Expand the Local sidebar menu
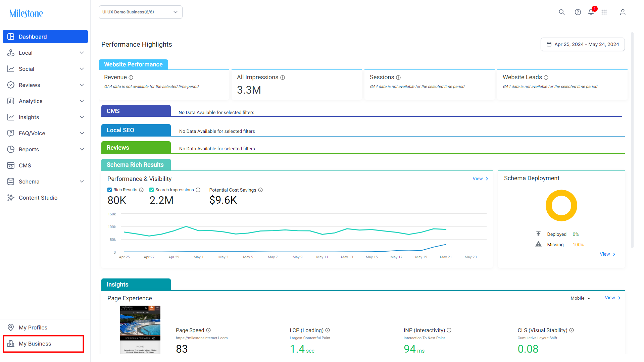The image size is (644, 362). 45,53
